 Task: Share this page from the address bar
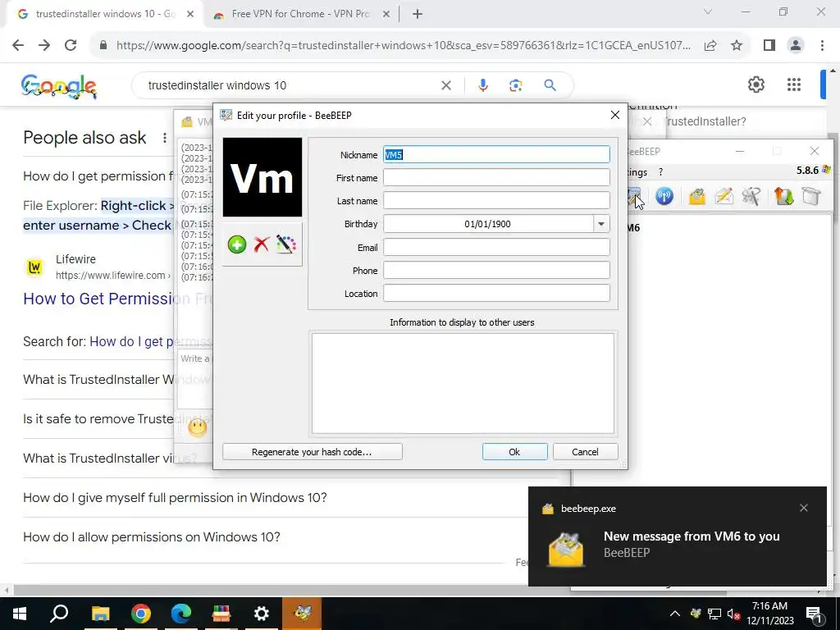coord(710,46)
